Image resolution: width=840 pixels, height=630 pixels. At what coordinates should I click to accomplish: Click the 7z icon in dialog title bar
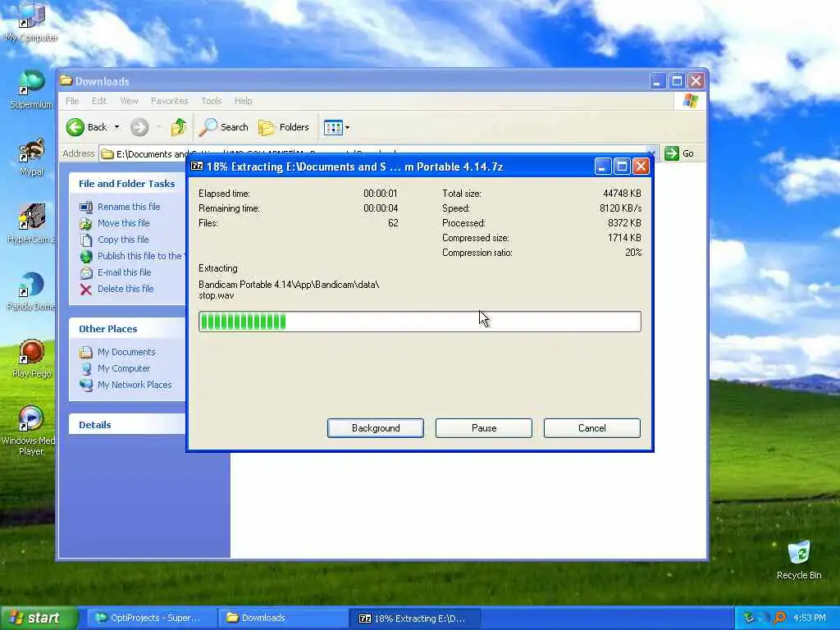pyautogui.click(x=197, y=166)
